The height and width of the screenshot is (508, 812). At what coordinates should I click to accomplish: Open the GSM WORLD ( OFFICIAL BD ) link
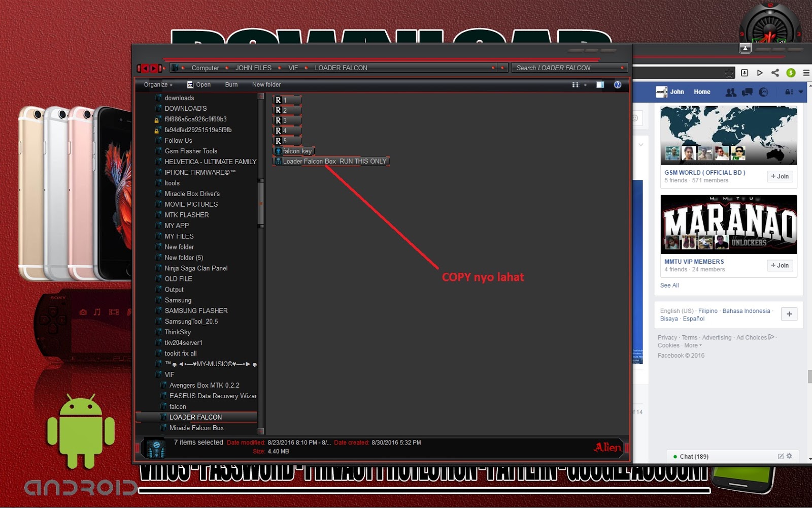coord(705,173)
